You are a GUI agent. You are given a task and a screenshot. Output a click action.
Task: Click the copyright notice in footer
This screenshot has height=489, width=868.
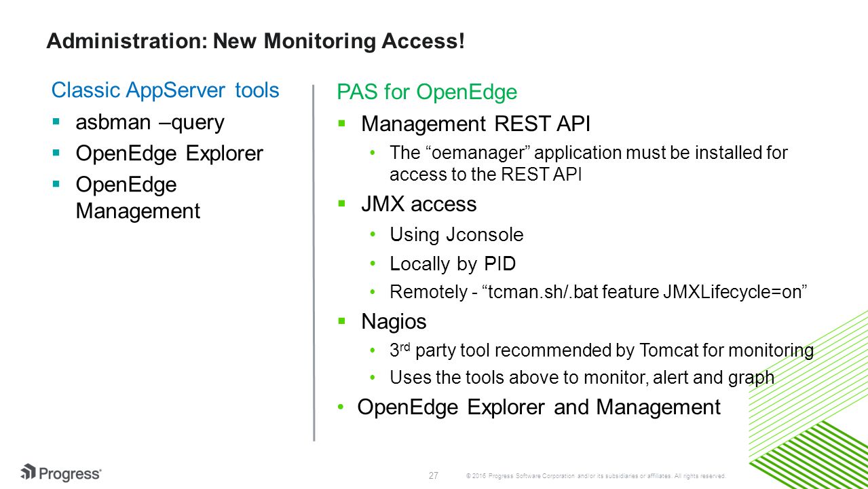597,475
